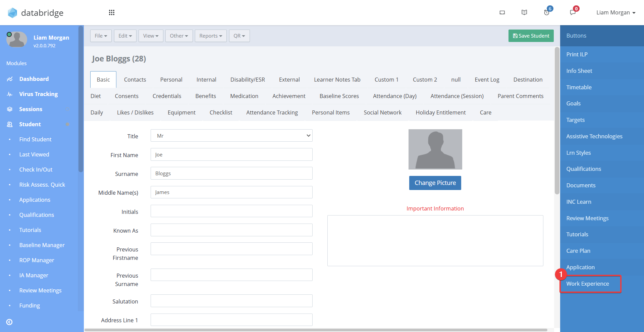The height and width of the screenshot is (332, 644).
Task: Open the Holiday Entitlement tab
Action: pyautogui.click(x=441, y=112)
